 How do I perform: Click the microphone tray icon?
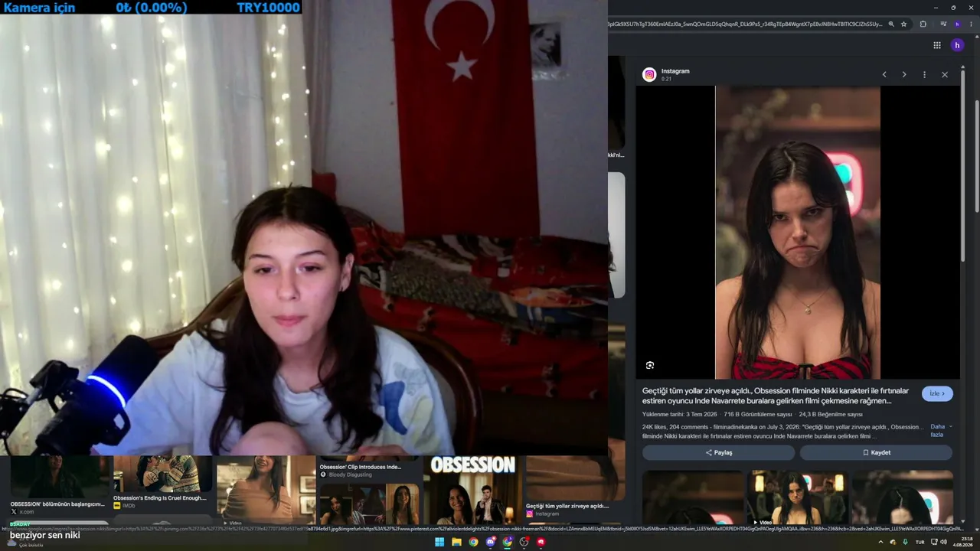click(906, 542)
